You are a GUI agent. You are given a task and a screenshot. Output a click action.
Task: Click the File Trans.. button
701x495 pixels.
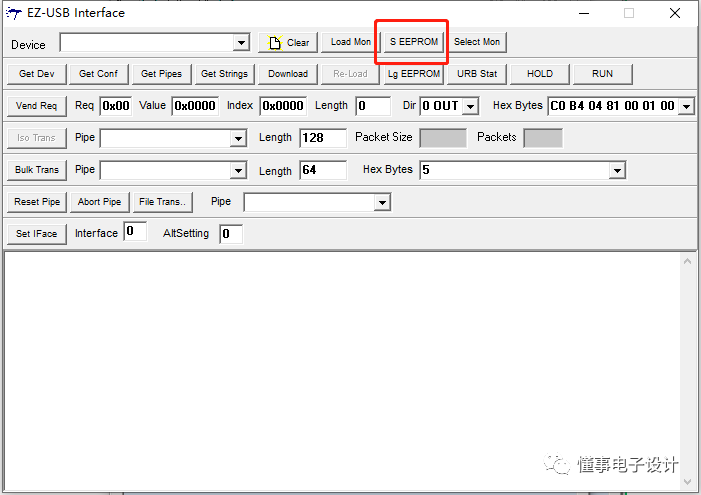click(x=163, y=202)
